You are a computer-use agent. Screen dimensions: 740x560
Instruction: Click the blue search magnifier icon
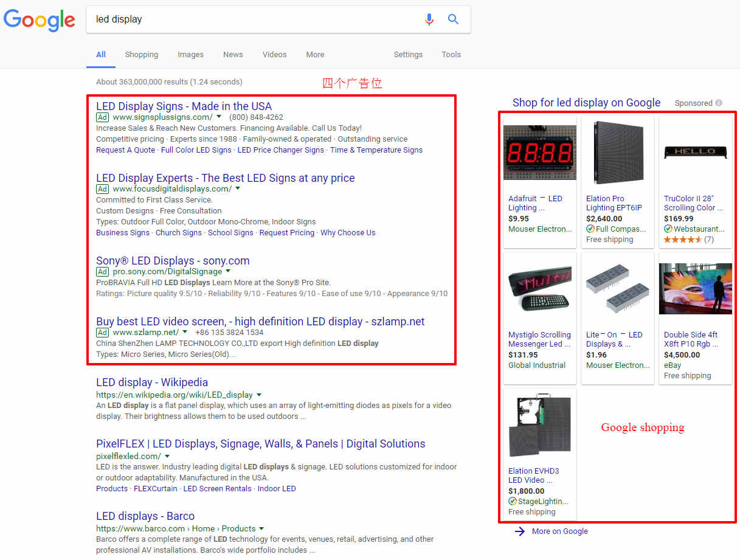pyautogui.click(x=453, y=19)
